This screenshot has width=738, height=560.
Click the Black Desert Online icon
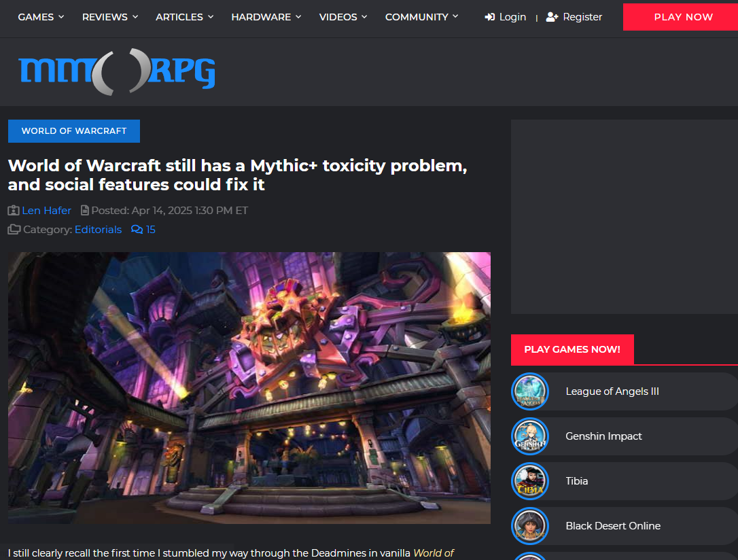click(x=530, y=525)
